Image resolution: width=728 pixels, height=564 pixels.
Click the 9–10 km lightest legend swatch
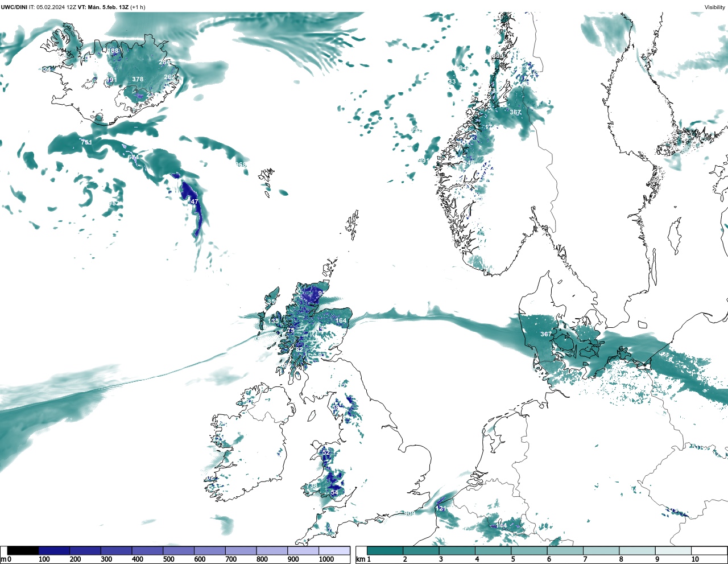pos(673,551)
